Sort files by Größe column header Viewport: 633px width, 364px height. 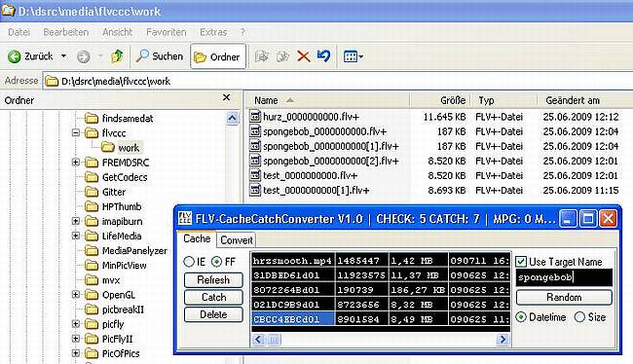click(x=440, y=100)
